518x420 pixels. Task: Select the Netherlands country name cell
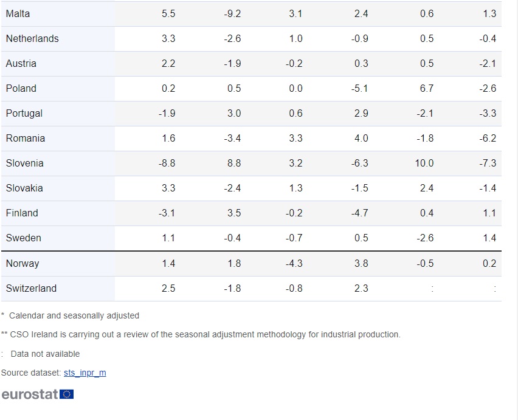tap(32, 38)
